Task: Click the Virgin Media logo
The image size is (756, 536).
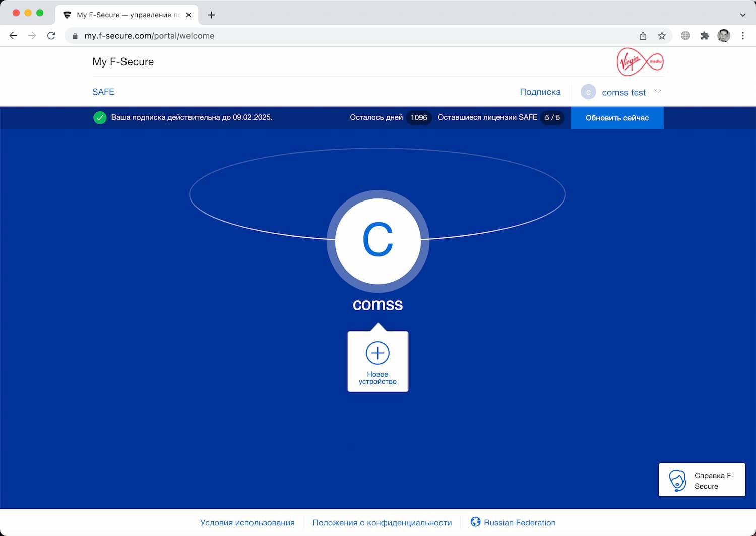Action: (x=640, y=61)
